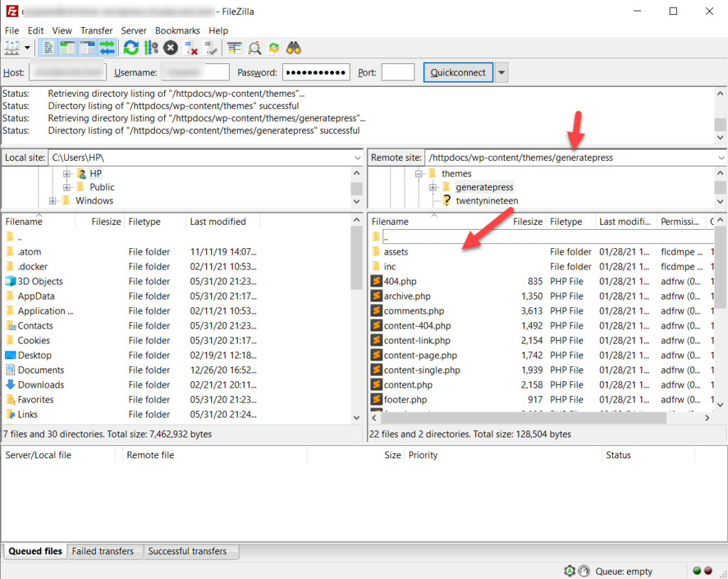Screen dimensions: 728x579
Task: Sort local list by Last modified
Action: (218, 222)
